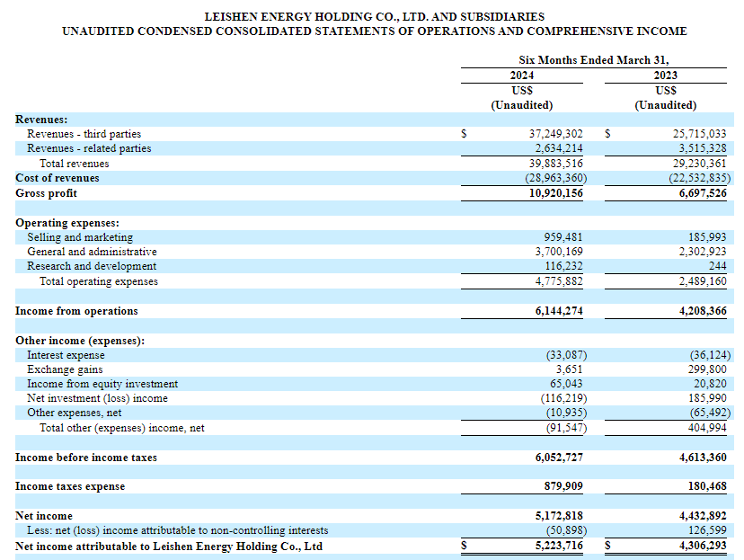Select income before taxes value 4,613,360

[703, 458]
